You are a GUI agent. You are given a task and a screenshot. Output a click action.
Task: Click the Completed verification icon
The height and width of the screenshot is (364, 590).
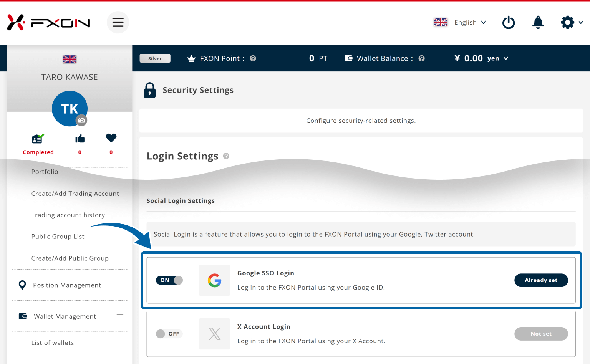coord(38,139)
